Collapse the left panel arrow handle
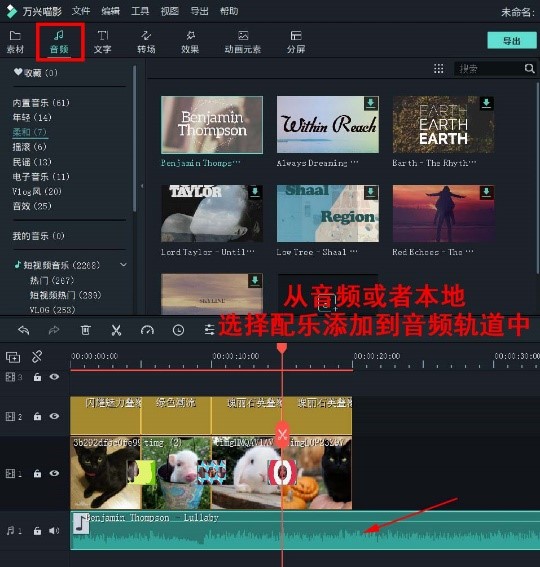 (142, 186)
